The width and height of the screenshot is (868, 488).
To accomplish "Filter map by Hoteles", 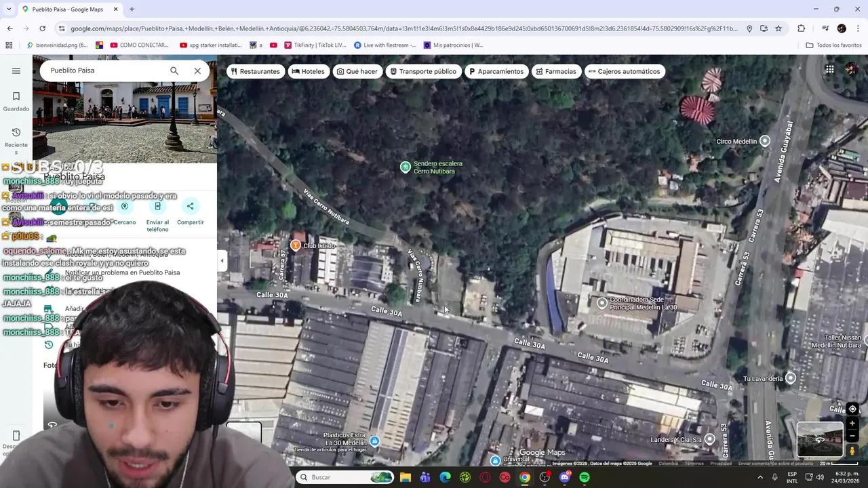I will pyautogui.click(x=309, y=71).
